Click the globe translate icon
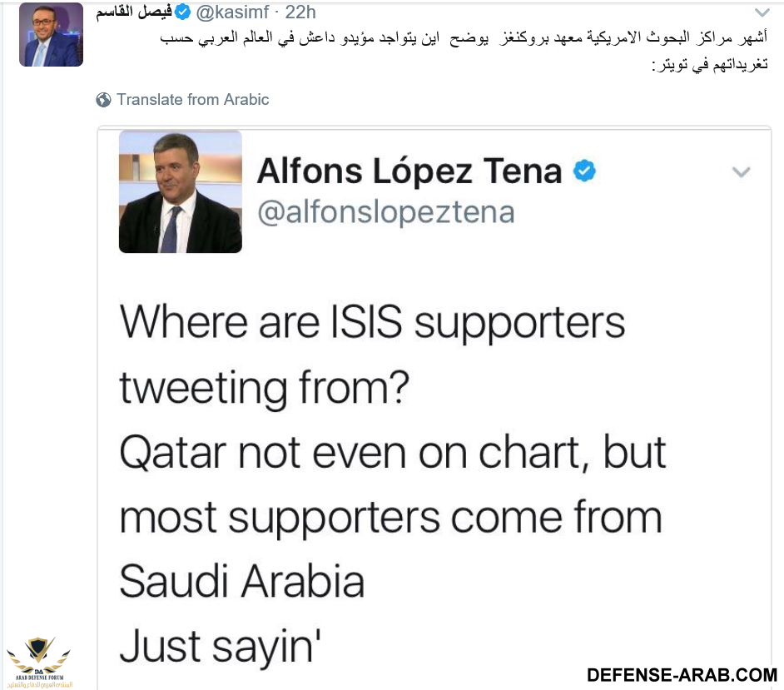The height and width of the screenshot is (690, 784). [x=104, y=100]
